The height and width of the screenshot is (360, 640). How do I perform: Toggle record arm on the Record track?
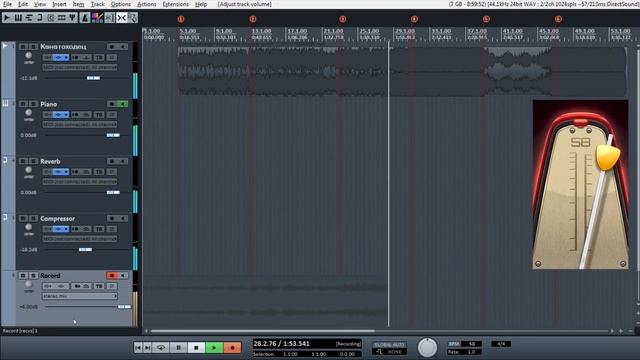111,276
